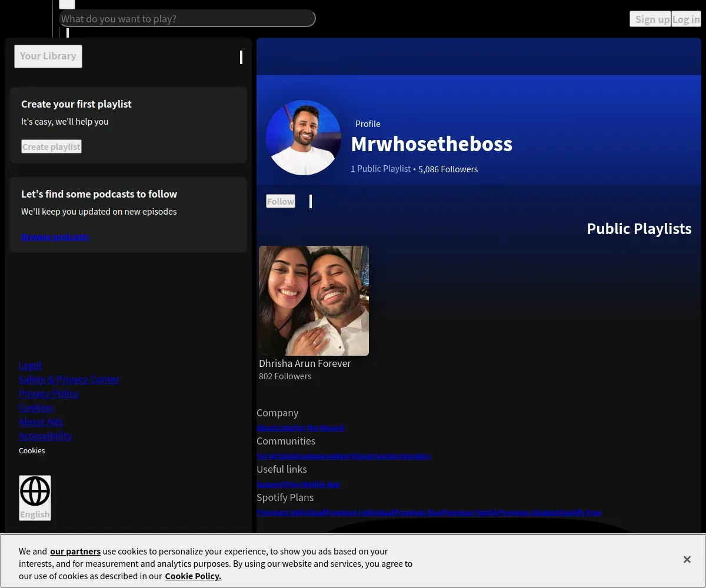Click the For the Record footer link

(x=319, y=428)
